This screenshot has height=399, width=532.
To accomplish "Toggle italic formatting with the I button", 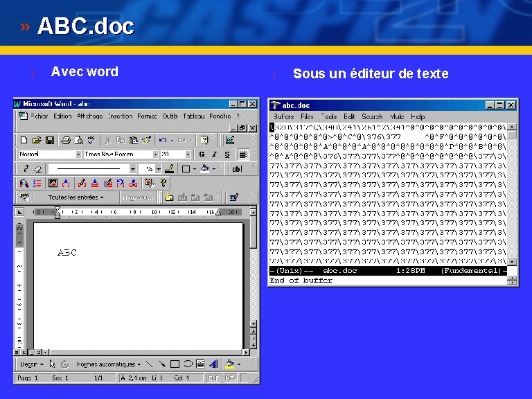I will pos(214,154).
